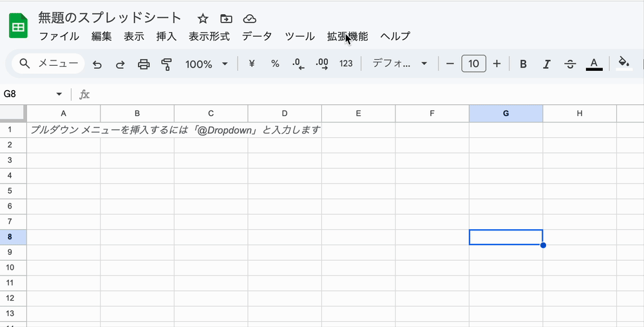Open the 表示形式 menu
Image resolution: width=644 pixels, height=327 pixels.
[x=209, y=36]
